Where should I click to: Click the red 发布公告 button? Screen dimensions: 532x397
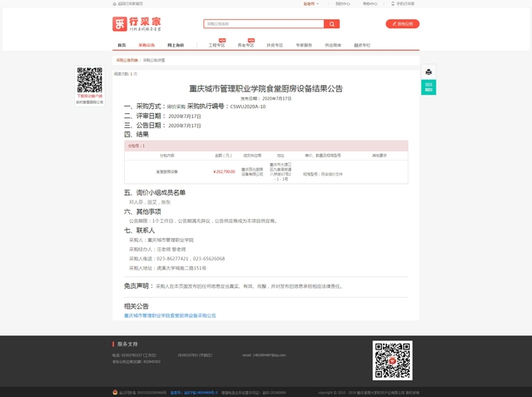[x=402, y=24]
